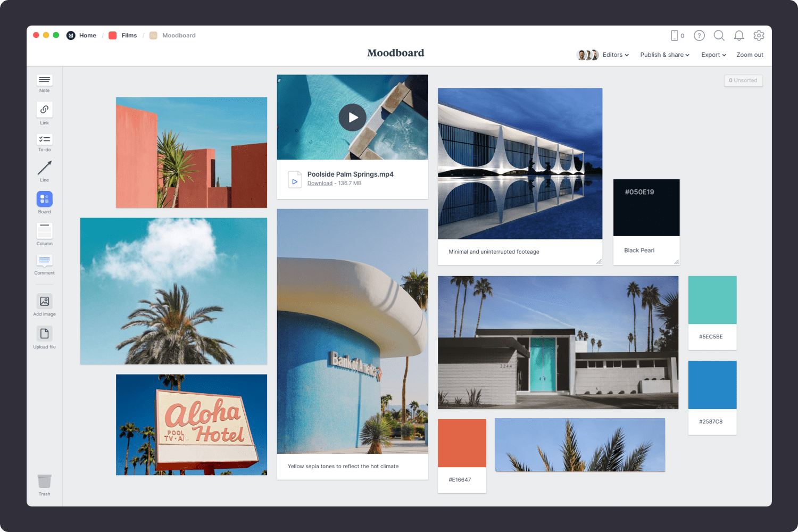This screenshot has height=532, width=798.
Task: Click the Unsorted counter button
Action: pyautogui.click(x=743, y=80)
